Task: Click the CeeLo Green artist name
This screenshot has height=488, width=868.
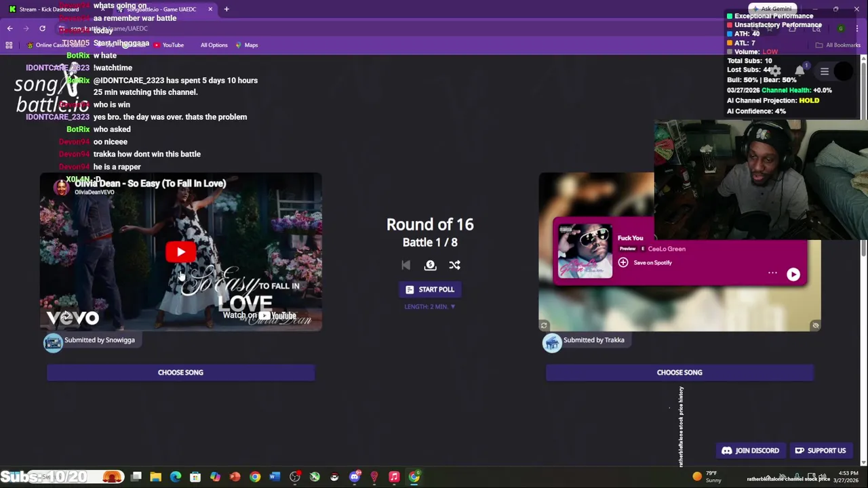Action: click(x=667, y=249)
